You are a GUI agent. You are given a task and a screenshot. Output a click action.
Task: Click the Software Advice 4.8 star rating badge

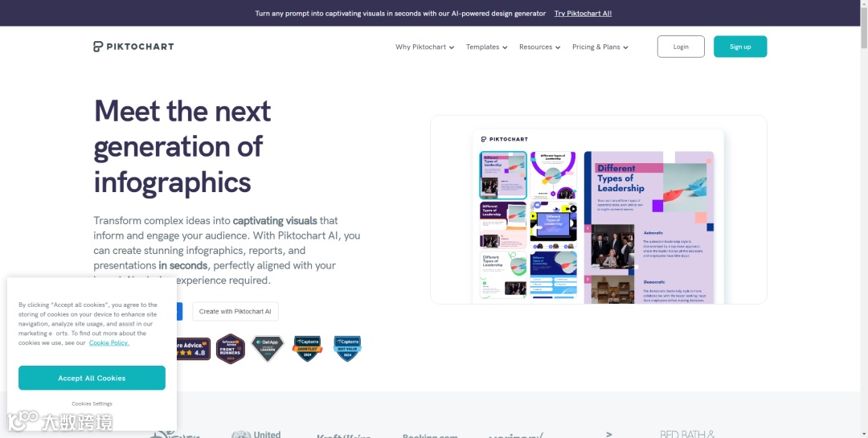[x=194, y=349]
